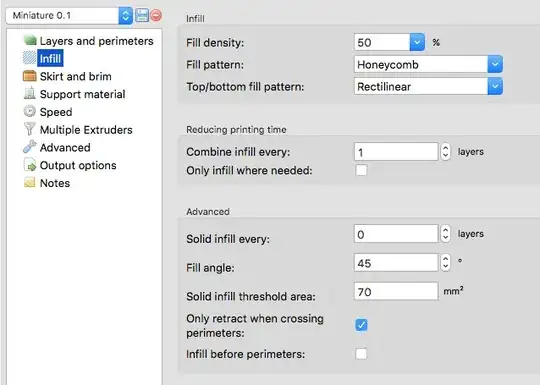Expand Top/bottom fill pattern Rectilinear dropdown
This screenshot has width=540, height=385.
(495, 86)
